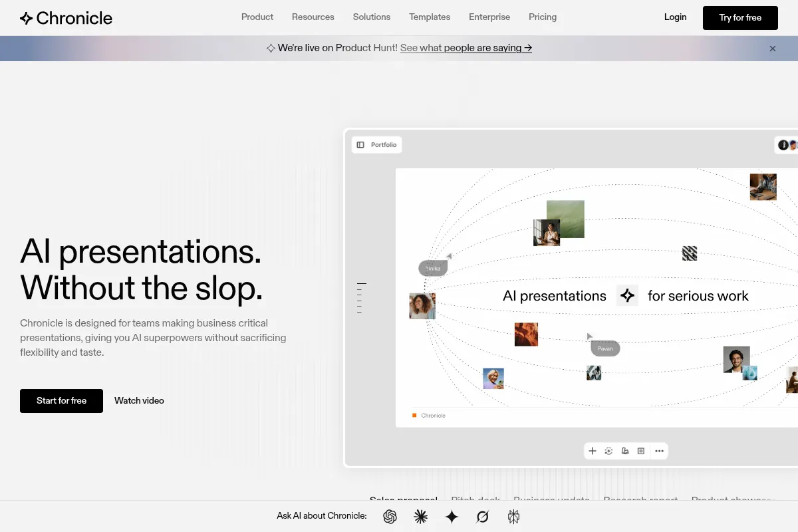This screenshot has height=532, width=798.
Task: Click the 'for serious work' slide text
Action: [x=698, y=296]
